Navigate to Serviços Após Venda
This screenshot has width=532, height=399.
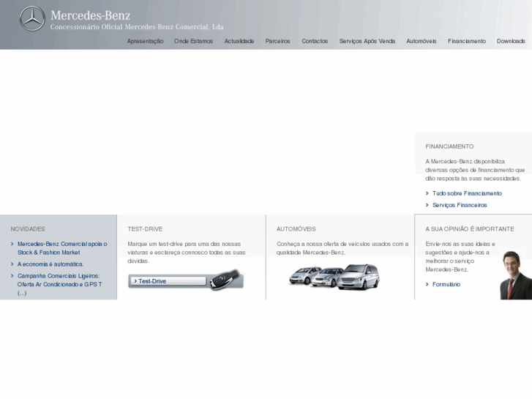[x=367, y=41]
